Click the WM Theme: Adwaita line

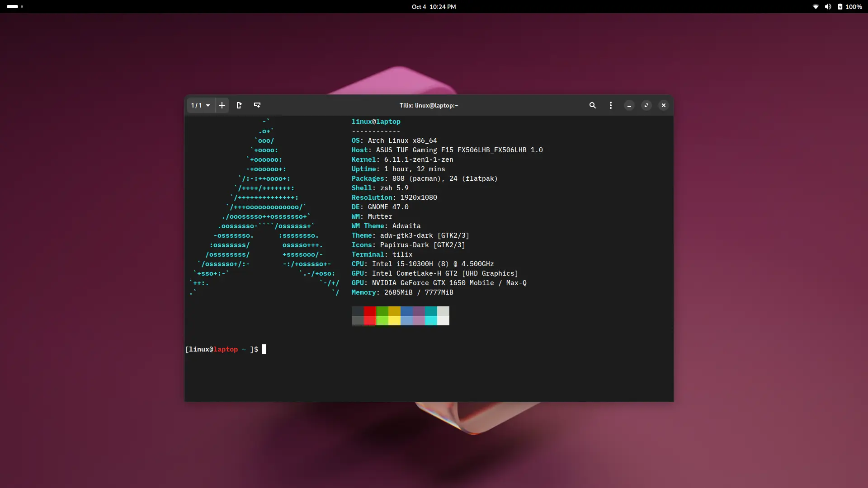click(386, 226)
